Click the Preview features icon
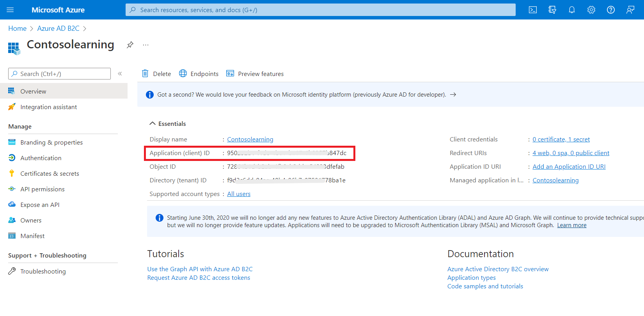This screenshot has width=644, height=316. 230,73
